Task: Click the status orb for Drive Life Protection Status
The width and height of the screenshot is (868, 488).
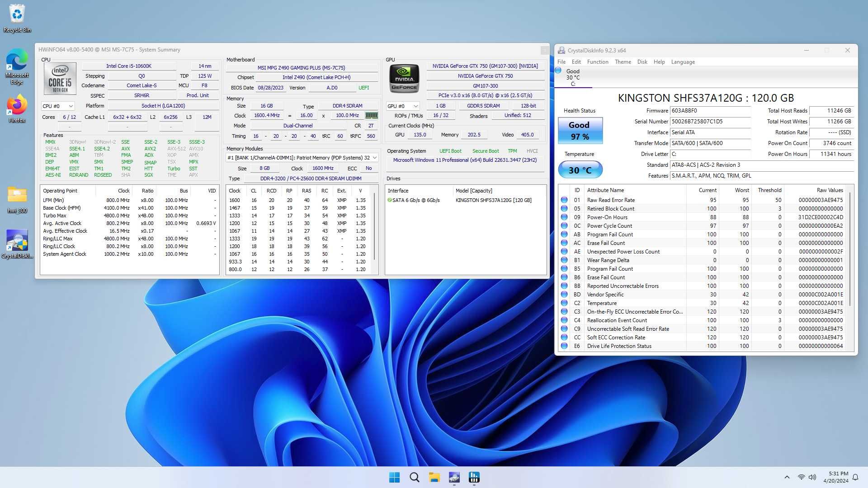Action: (x=564, y=346)
